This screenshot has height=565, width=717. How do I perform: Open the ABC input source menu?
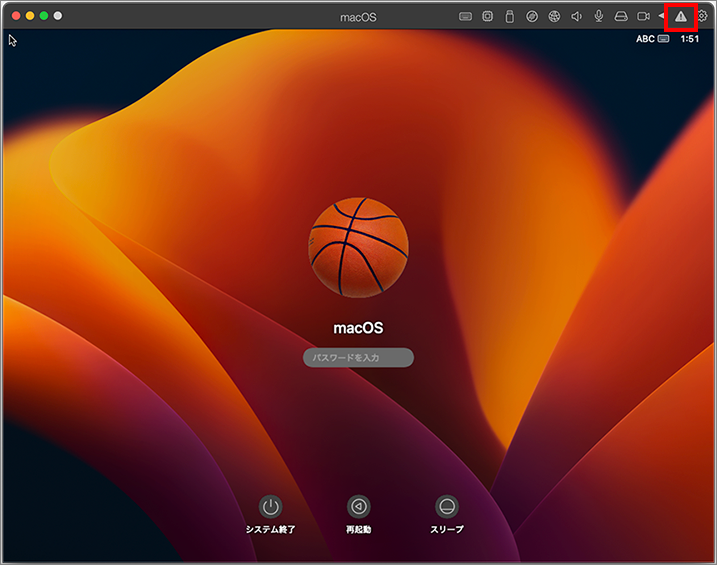click(653, 39)
